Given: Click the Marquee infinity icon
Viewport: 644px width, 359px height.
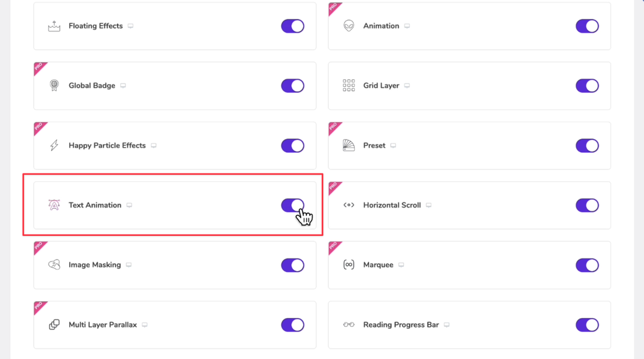Looking at the screenshot, I should pos(348,265).
